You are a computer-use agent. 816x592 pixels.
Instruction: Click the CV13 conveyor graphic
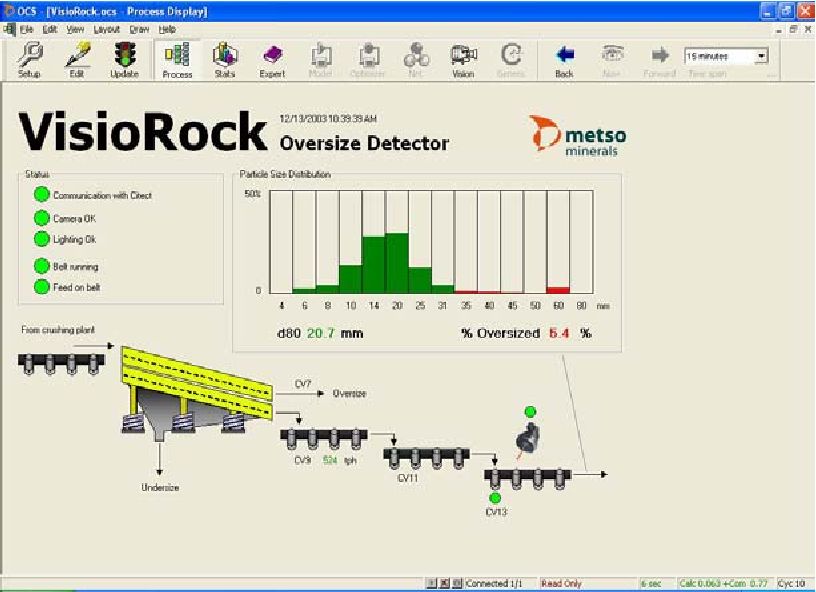pyautogui.click(x=527, y=479)
